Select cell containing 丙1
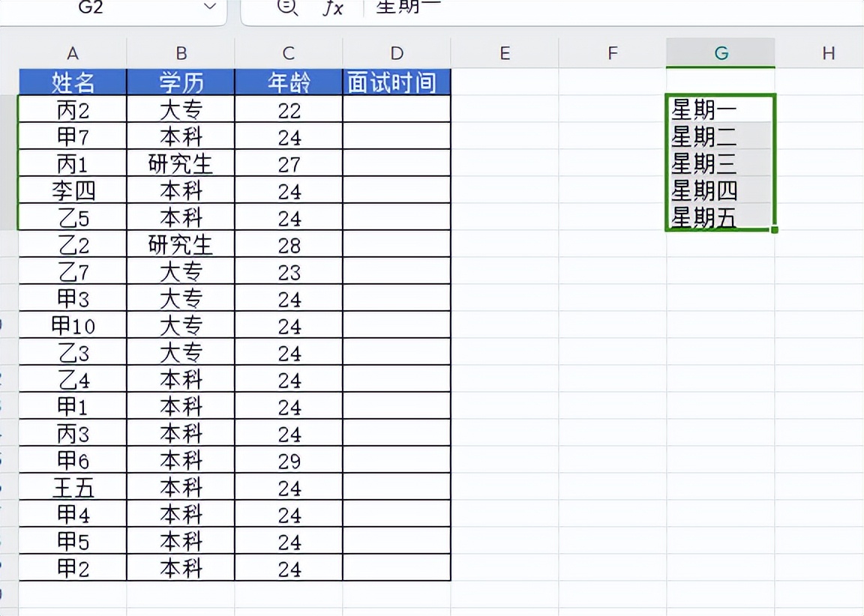 tap(73, 163)
